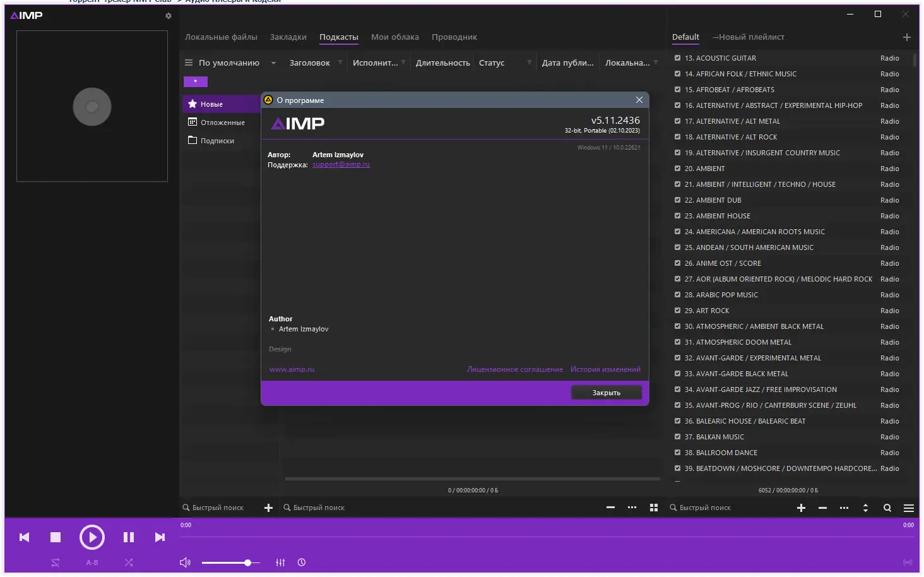This screenshot has height=577, width=924.
Task: Toggle the 37. BALKAN MUSIC checkbox
Action: pos(676,437)
